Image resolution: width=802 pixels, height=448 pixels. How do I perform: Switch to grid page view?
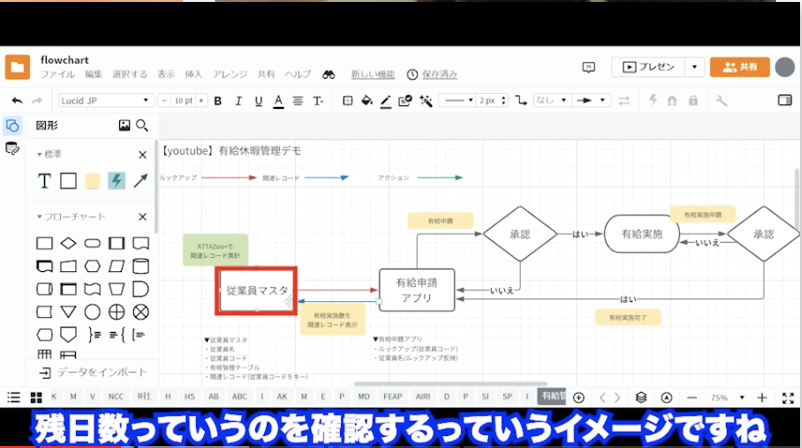(36, 397)
